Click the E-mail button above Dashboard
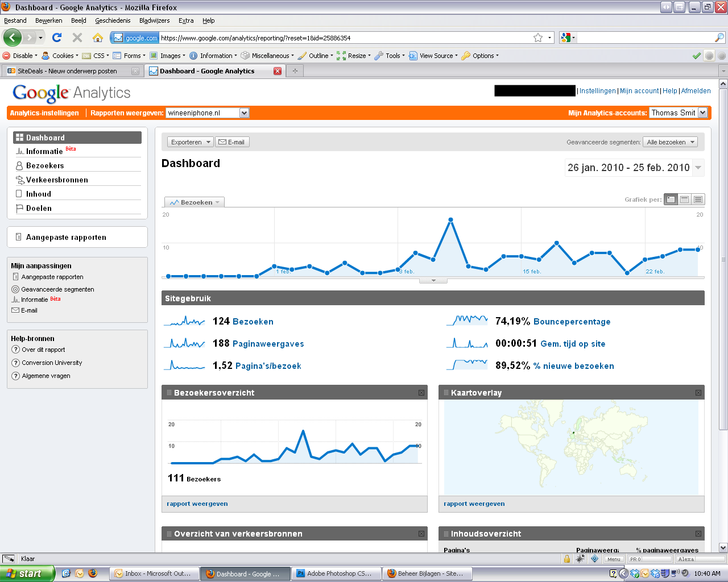 232,142
